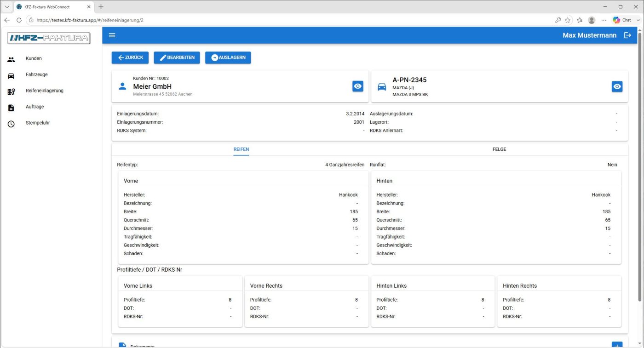Screen dimensions: 644x348
Task: Open the browser settings ellipsis menu
Action: click(x=604, y=20)
